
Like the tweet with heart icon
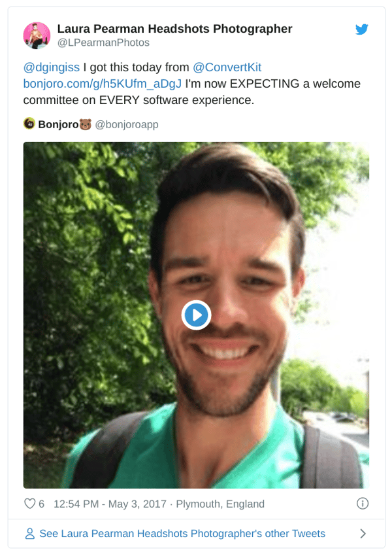coord(30,504)
